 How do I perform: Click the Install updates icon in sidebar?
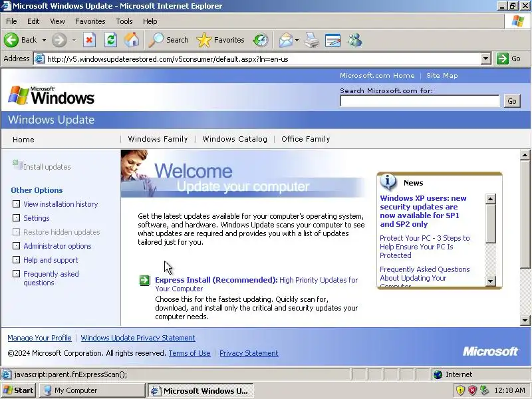(17, 165)
